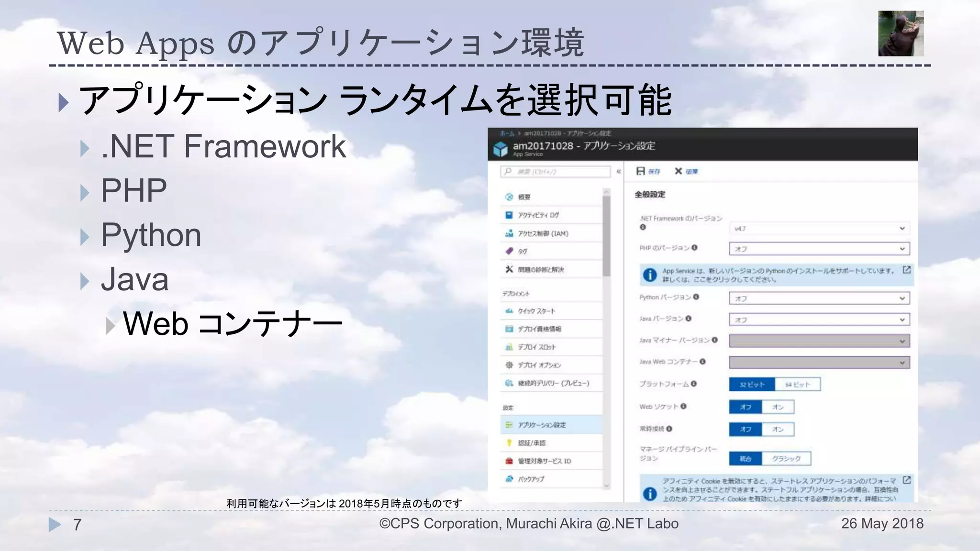980x551 pixels.
Task: Click the デプロイ資格情報 icon
Action: pos(509,329)
